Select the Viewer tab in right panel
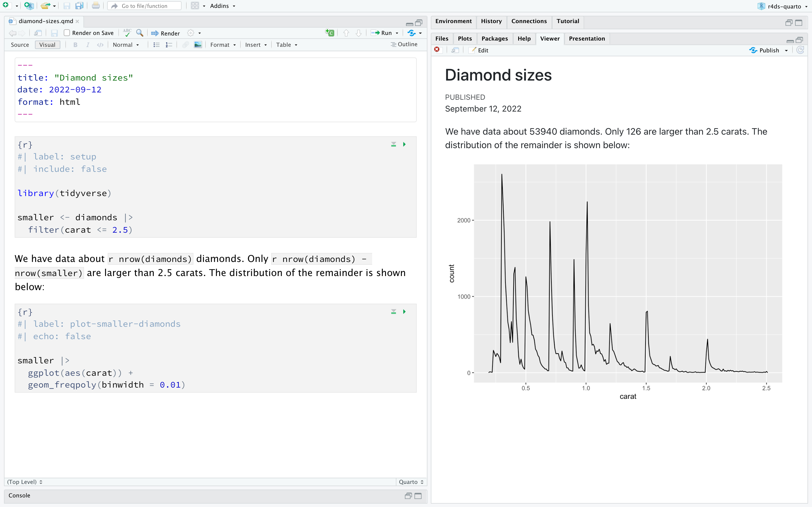Viewport: 812px width, 507px height. click(x=548, y=39)
